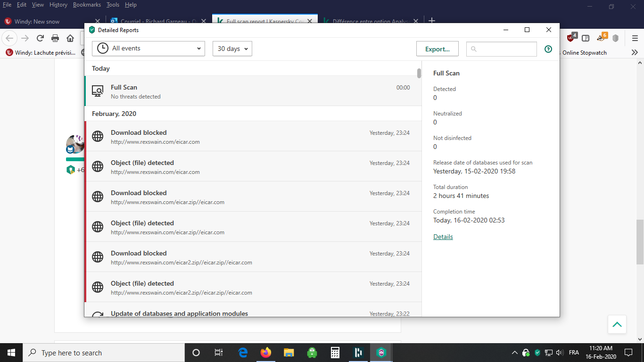Open the 30 days period dropdown
The height and width of the screenshot is (362, 644).
(232, 49)
